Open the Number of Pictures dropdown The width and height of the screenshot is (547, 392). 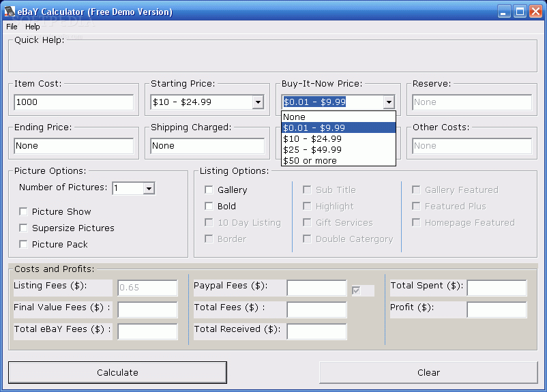tap(149, 188)
